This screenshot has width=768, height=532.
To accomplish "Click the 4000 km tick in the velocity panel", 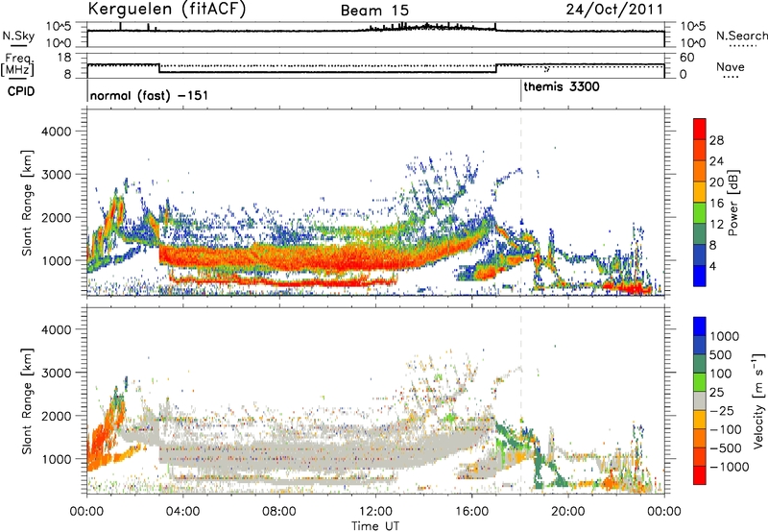I will pos(57,329).
